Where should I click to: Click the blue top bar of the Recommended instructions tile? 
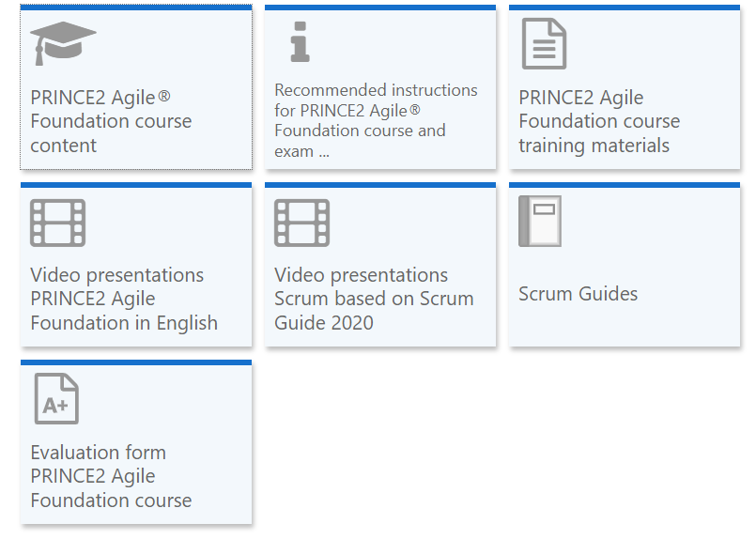[x=380, y=8]
